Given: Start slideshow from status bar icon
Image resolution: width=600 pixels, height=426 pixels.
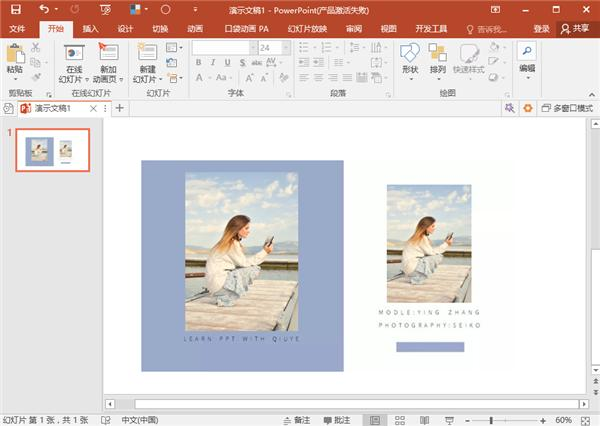Looking at the screenshot, I should (x=450, y=420).
